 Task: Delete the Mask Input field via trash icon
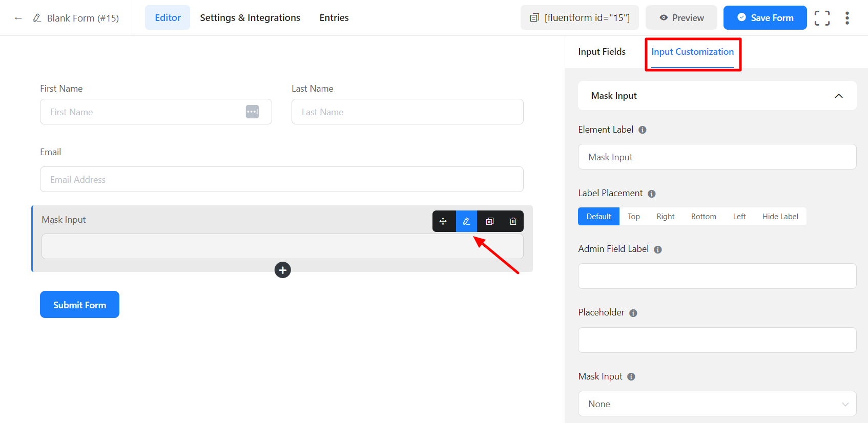513,221
